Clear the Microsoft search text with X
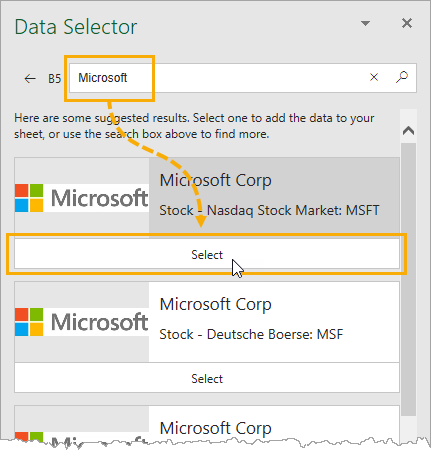Viewport: 431px width, 452px height. (x=374, y=77)
